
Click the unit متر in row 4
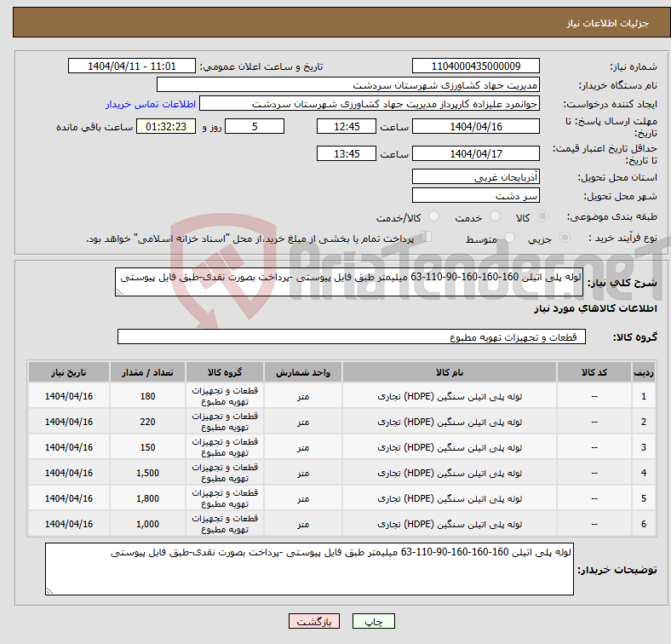point(302,473)
